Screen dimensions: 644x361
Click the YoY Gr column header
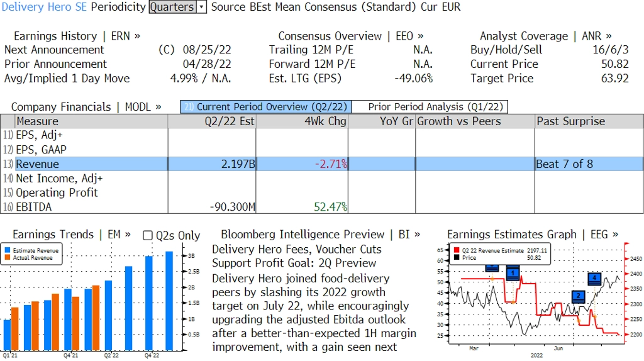tap(382, 121)
